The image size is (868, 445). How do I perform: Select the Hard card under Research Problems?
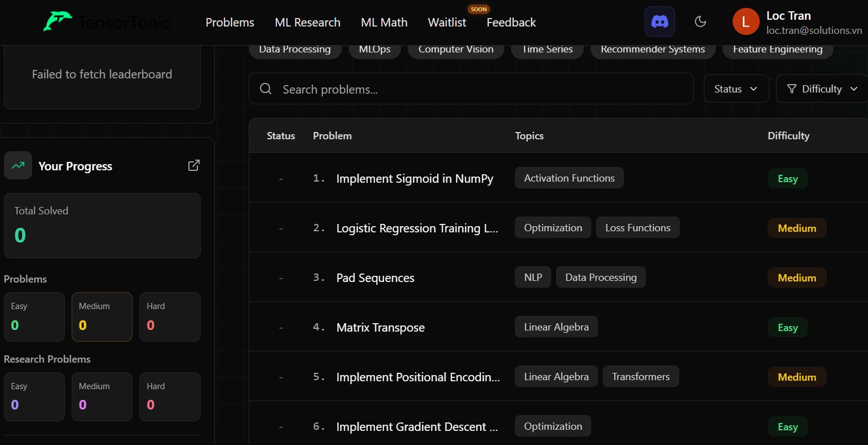click(170, 396)
